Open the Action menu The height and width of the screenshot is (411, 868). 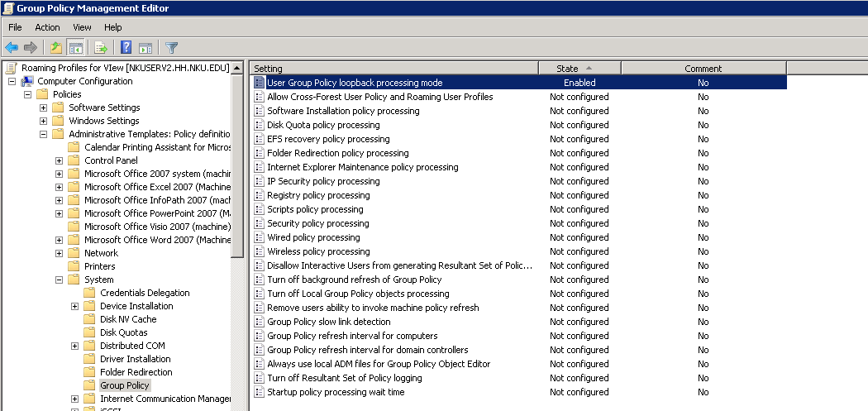[47, 27]
